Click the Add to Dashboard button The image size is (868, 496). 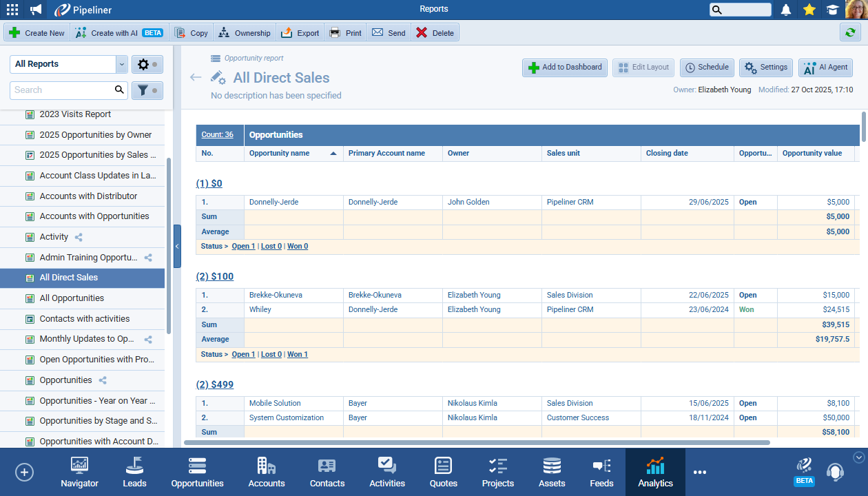point(564,68)
